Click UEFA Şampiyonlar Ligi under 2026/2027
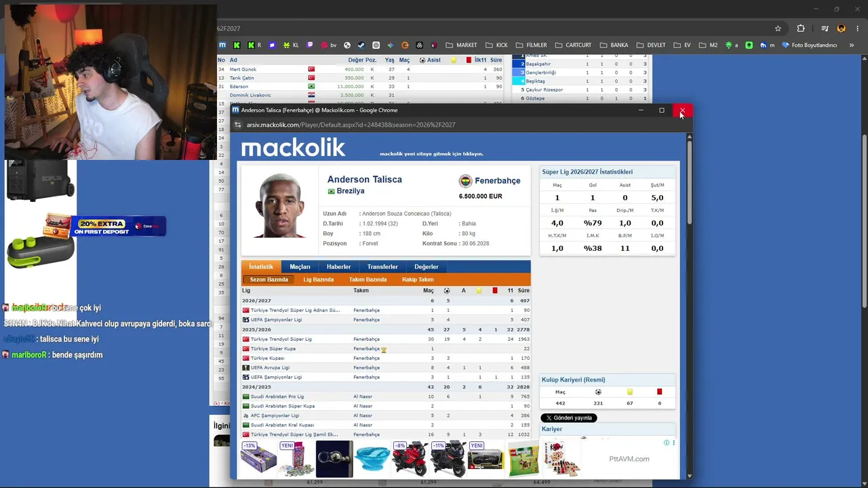 pos(276,320)
